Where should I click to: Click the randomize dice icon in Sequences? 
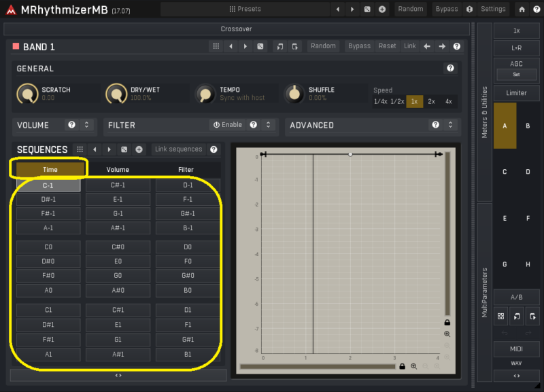click(124, 149)
